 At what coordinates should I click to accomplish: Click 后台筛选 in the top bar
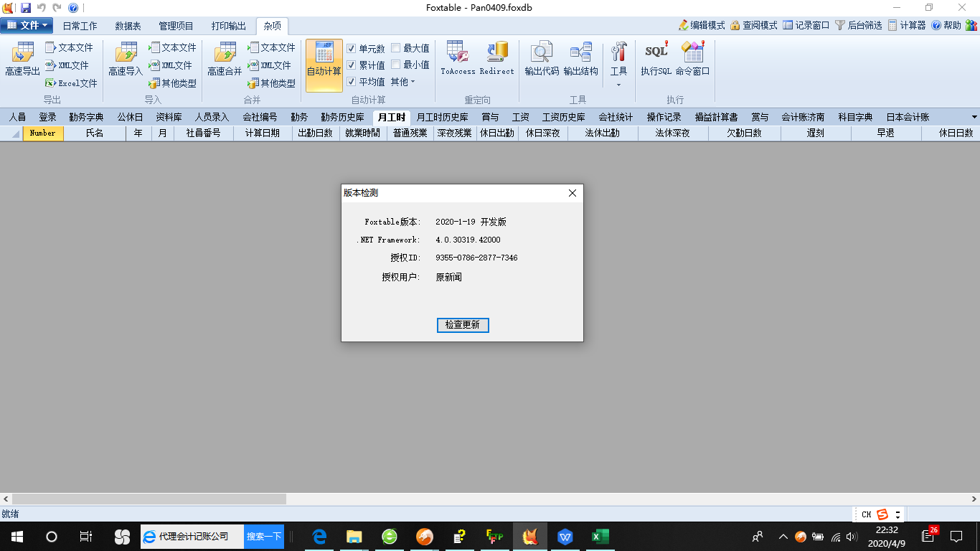click(x=858, y=25)
